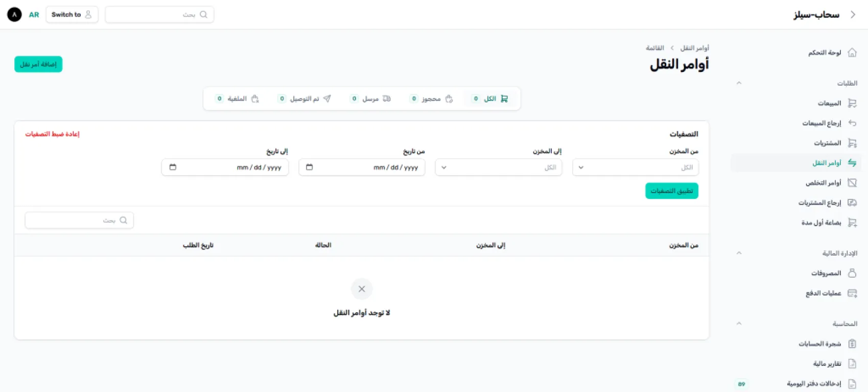
Task: Click the تاريخ الطلب column header
Action: click(x=198, y=245)
